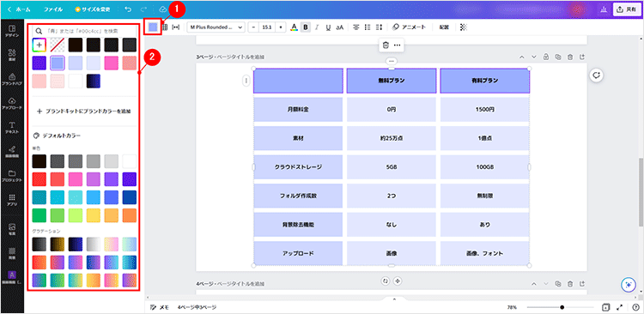Open the table borders grid icon
The image size is (644, 314).
(x=165, y=27)
